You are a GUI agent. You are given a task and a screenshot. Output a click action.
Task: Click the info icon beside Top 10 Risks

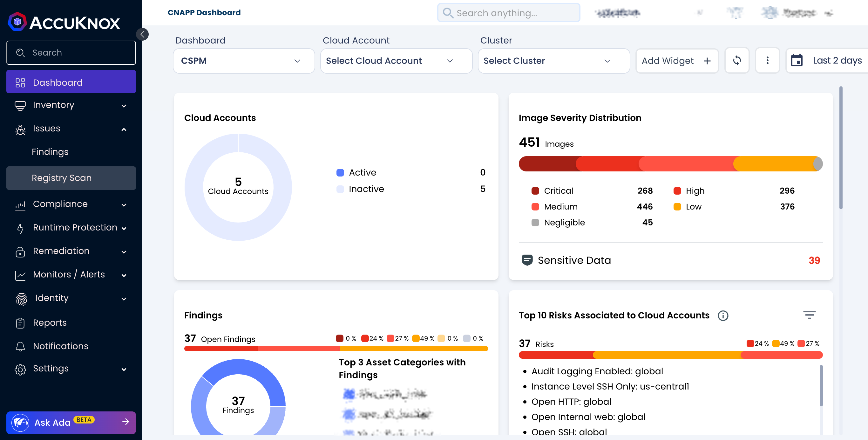(723, 316)
